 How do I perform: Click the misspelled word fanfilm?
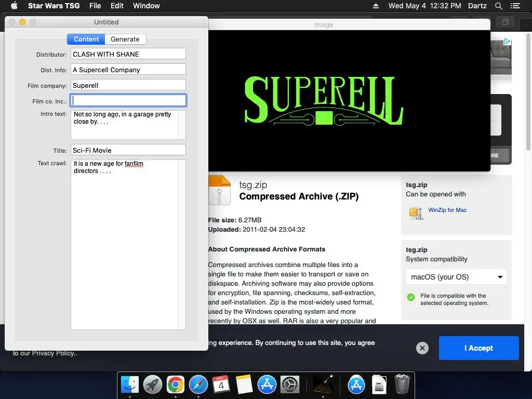(134, 164)
